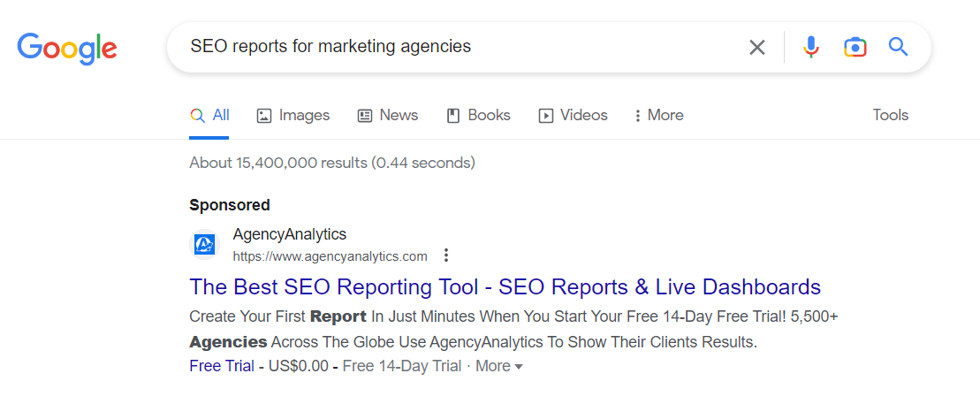980x404 pixels.
Task: Open the three-dot ad options menu
Action: pos(445,255)
